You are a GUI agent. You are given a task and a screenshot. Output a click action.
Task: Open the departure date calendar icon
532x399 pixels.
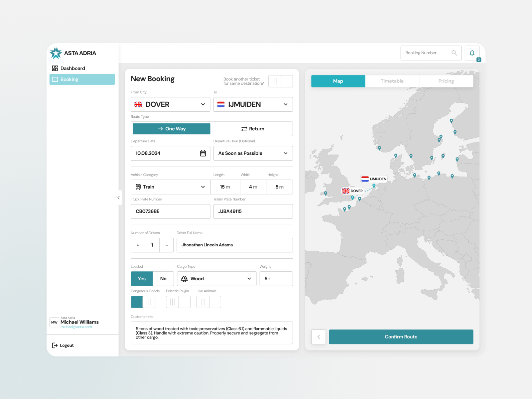pyautogui.click(x=203, y=153)
